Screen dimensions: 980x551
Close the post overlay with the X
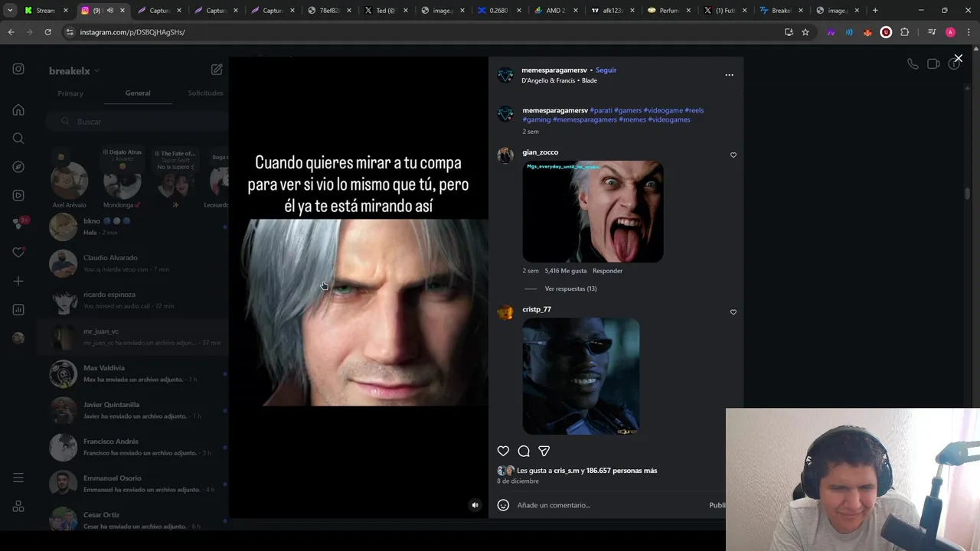(958, 58)
